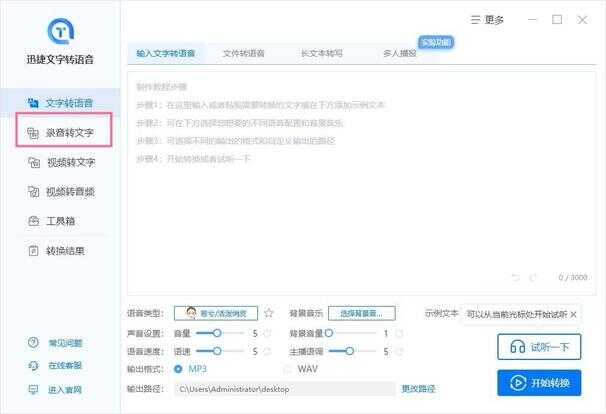Visit the website via 进入官网

pyautogui.click(x=55, y=389)
